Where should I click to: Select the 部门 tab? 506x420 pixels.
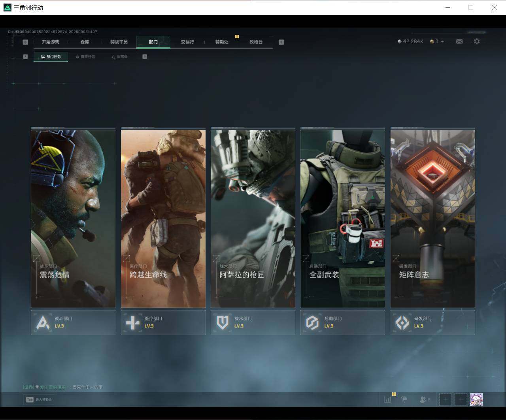[153, 42]
